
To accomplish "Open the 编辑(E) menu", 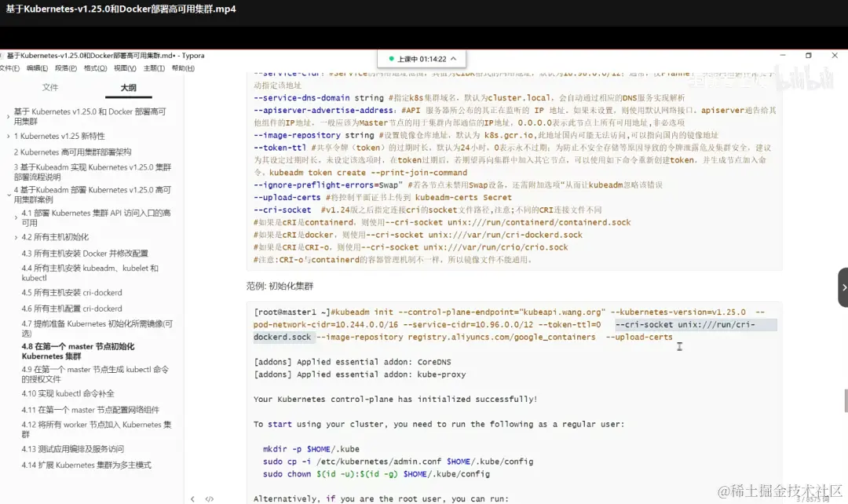I will (37, 68).
